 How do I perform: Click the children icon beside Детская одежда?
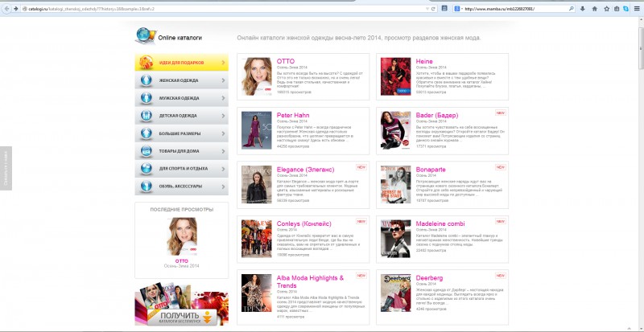click(x=147, y=116)
